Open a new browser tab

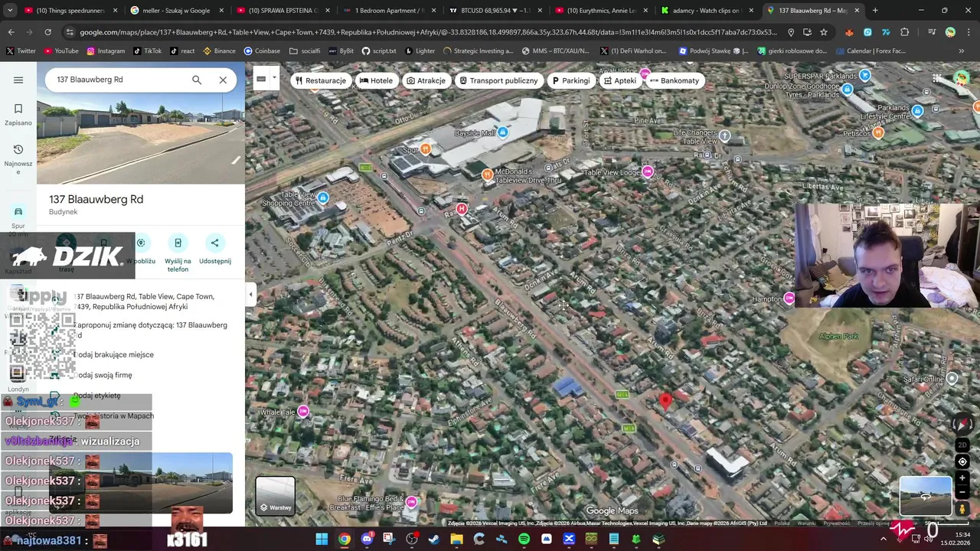tap(875, 11)
